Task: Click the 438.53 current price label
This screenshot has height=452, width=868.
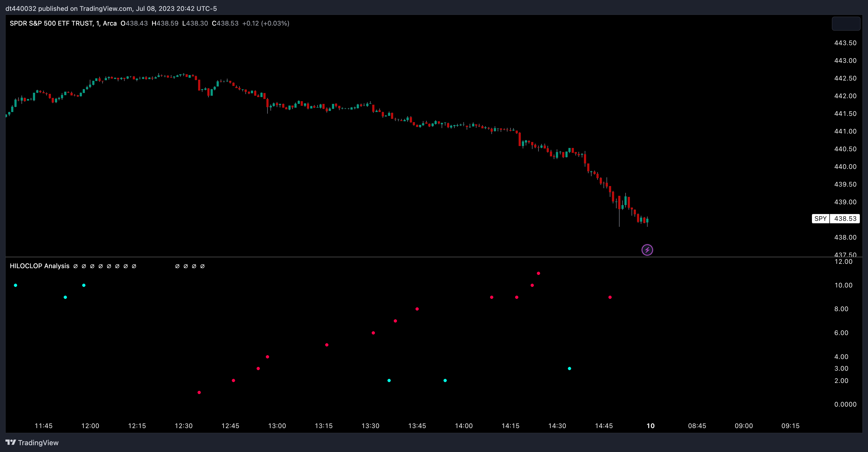Action: click(x=845, y=219)
